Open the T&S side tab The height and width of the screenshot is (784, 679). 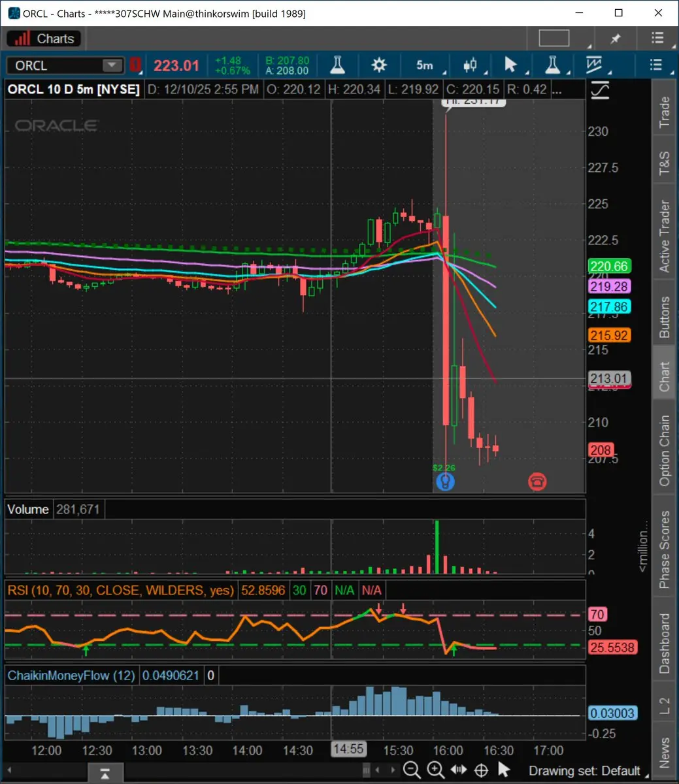pyautogui.click(x=665, y=163)
